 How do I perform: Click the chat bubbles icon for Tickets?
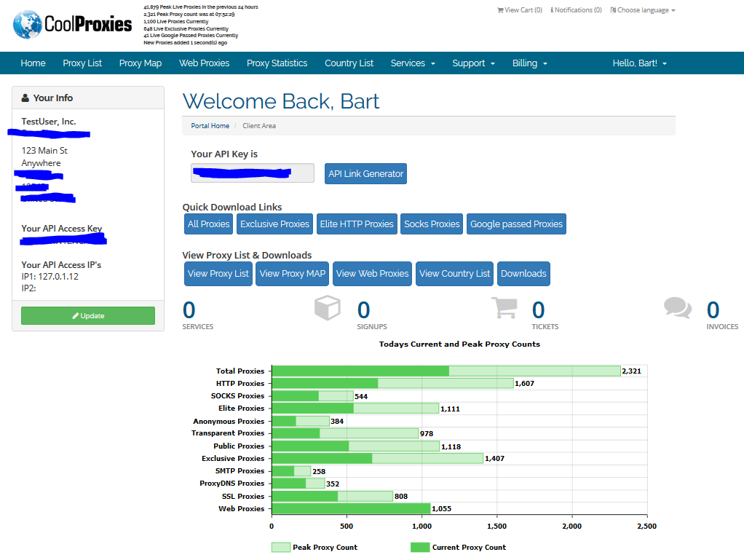tap(678, 308)
